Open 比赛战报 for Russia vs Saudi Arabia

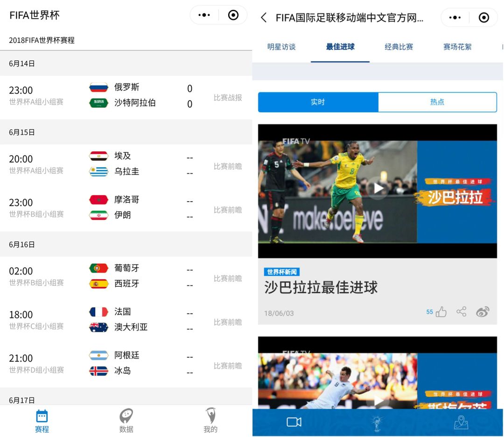pos(228,97)
